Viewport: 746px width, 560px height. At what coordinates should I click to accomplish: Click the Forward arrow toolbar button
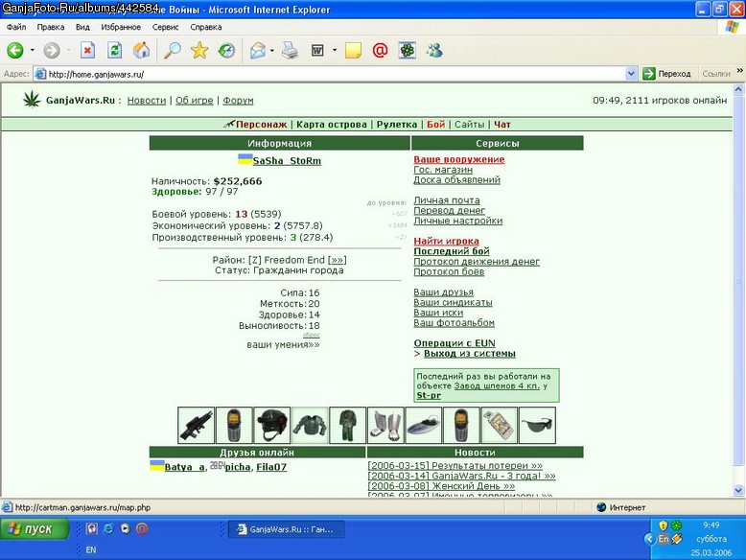(52, 51)
